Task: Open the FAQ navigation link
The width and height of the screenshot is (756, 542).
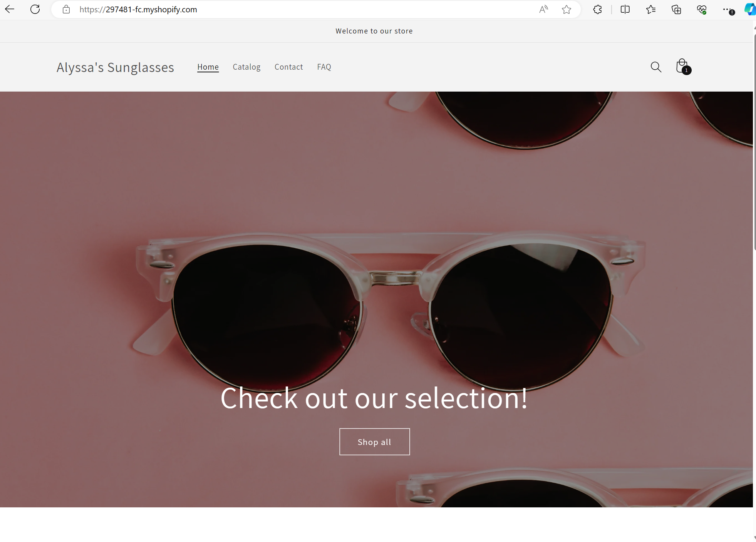Action: coord(324,67)
